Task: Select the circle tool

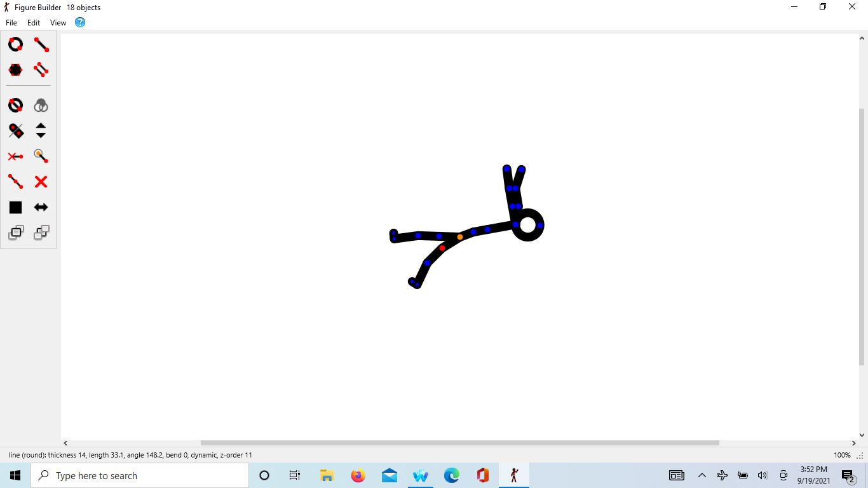Action: click(x=15, y=44)
